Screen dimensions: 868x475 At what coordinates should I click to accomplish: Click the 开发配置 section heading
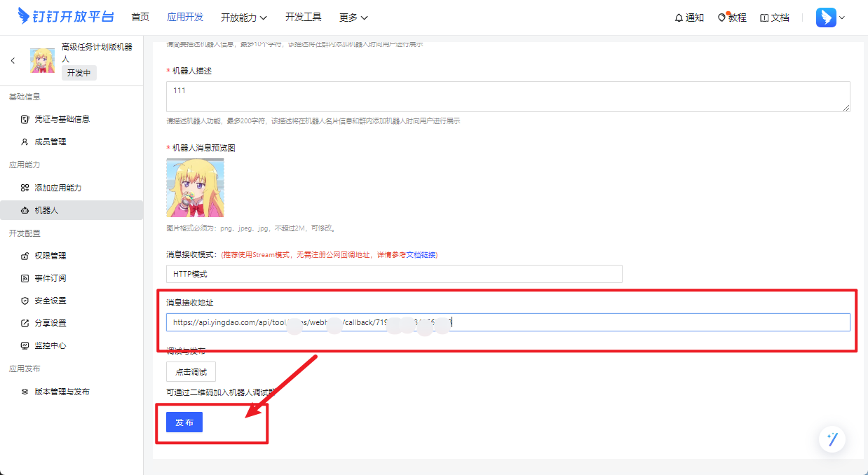point(25,233)
